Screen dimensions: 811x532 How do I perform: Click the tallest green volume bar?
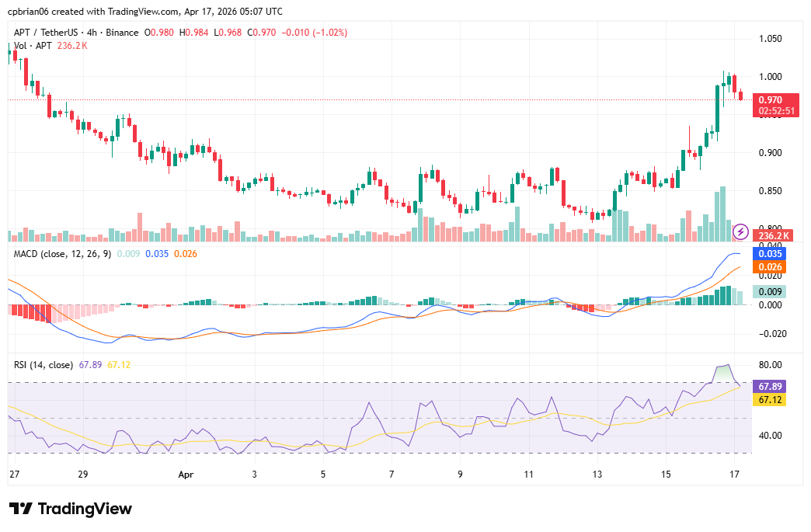tap(723, 214)
